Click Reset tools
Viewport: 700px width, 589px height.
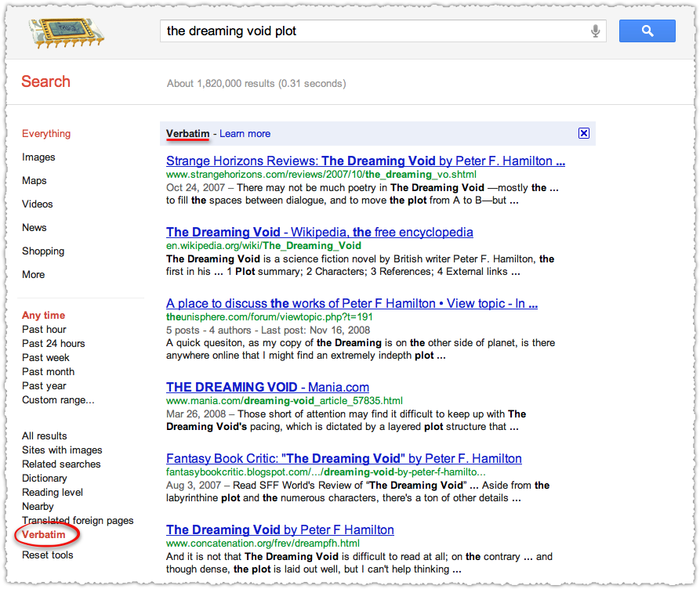tap(48, 555)
